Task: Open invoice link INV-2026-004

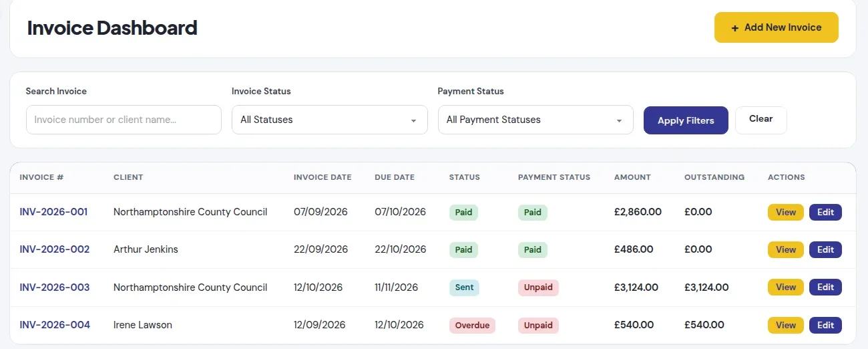Action: [55, 325]
